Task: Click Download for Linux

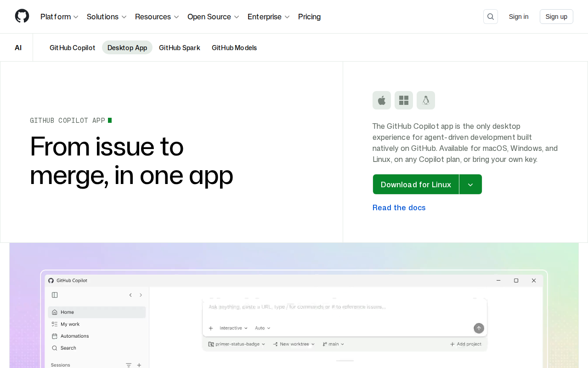Action: click(x=416, y=184)
